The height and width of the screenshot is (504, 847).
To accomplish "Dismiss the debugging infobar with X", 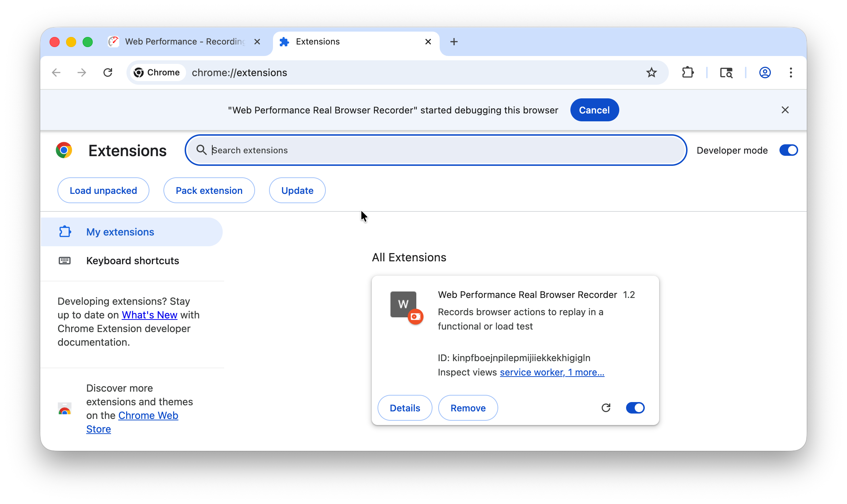I will [x=785, y=110].
